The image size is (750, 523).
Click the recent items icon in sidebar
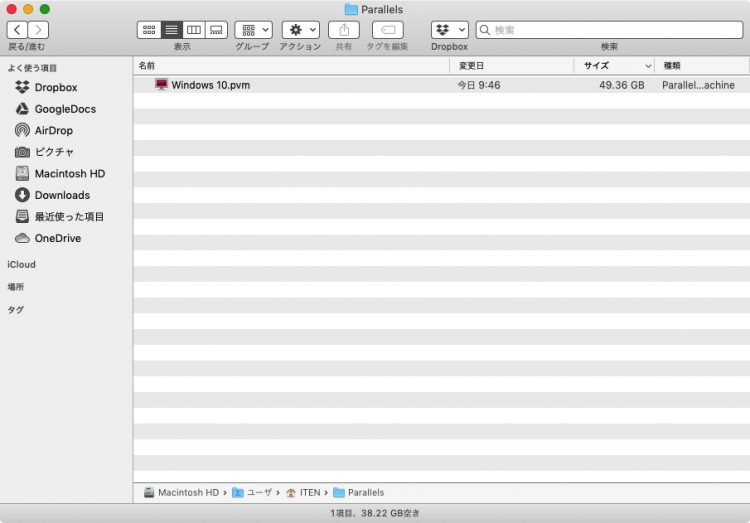point(22,216)
